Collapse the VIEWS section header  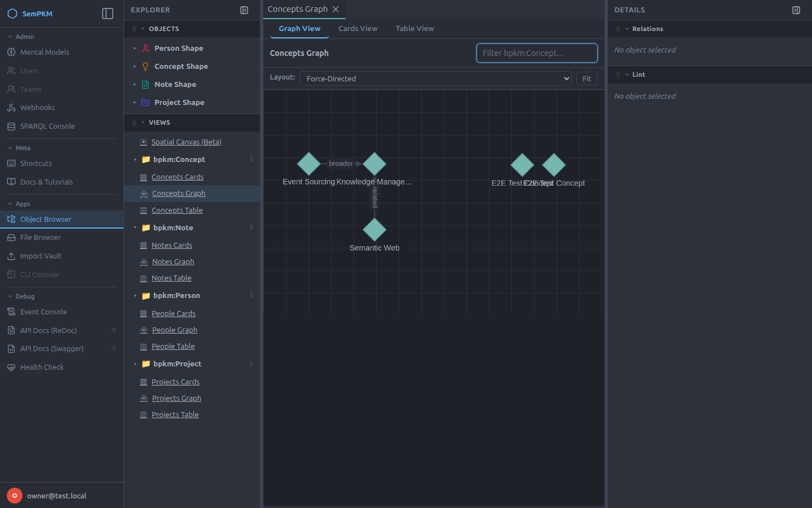point(192,122)
